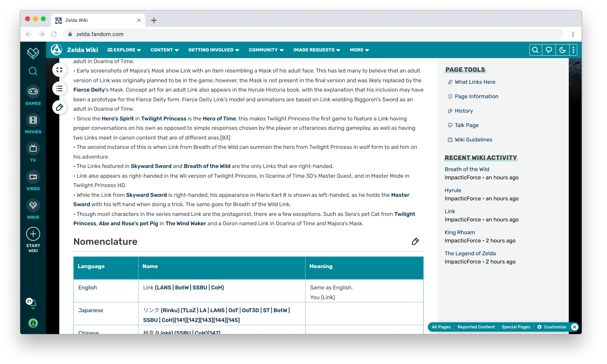Click the Nomenclature section heading
This screenshot has height=364, width=607.
(x=105, y=242)
